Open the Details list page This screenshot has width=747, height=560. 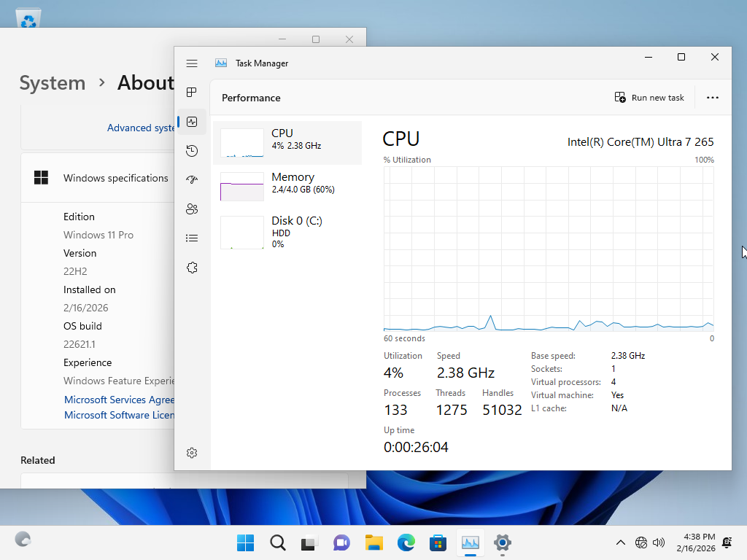click(192, 238)
